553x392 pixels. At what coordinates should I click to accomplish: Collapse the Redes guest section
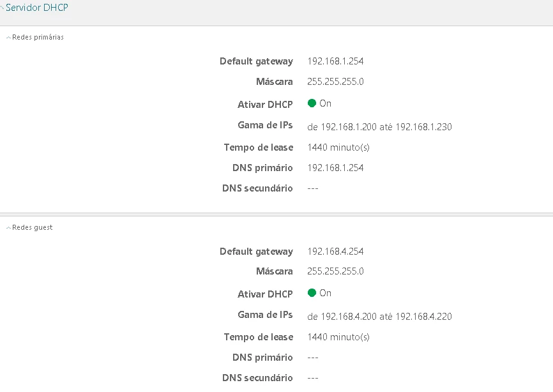coord(8,228)
